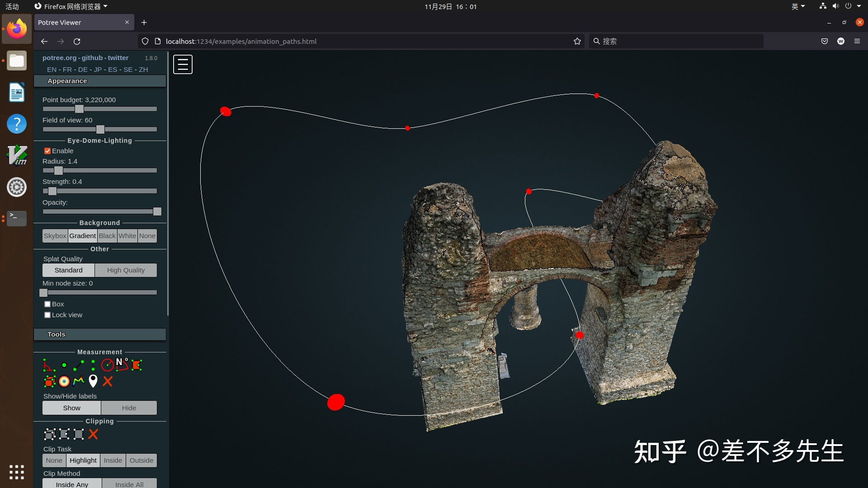The height and width of the screenshot is (488, 868).
Task: Select the height profile tool
Action: [79, 381]
